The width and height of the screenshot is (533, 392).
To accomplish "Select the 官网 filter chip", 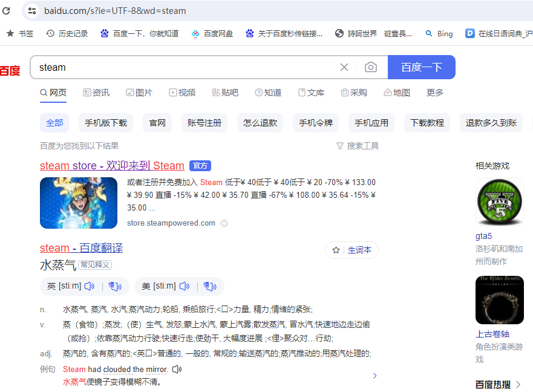I will 157,123.
